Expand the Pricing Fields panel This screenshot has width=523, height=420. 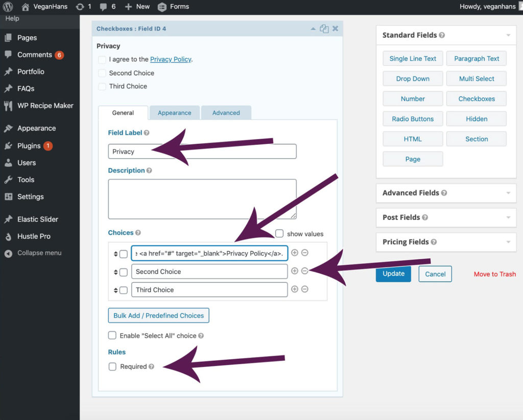[x=507, y=242]
